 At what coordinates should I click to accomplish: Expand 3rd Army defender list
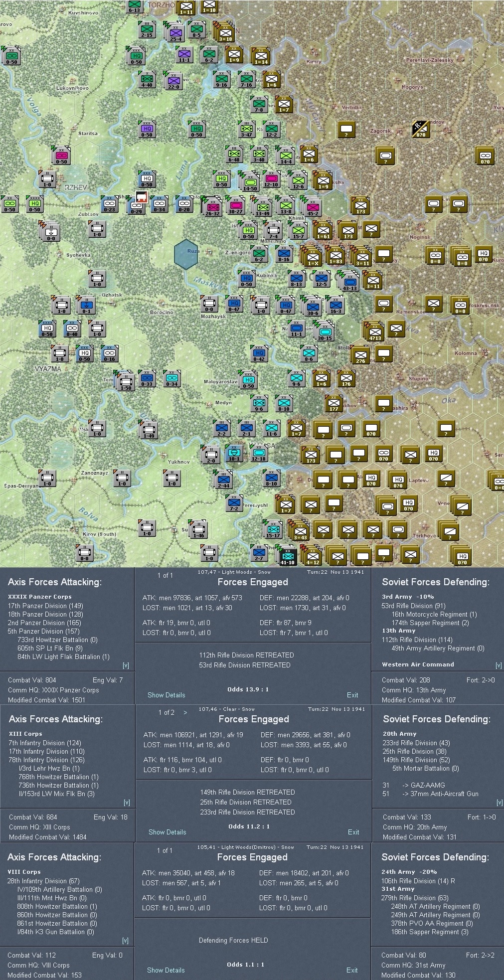[x=499, y=665]
